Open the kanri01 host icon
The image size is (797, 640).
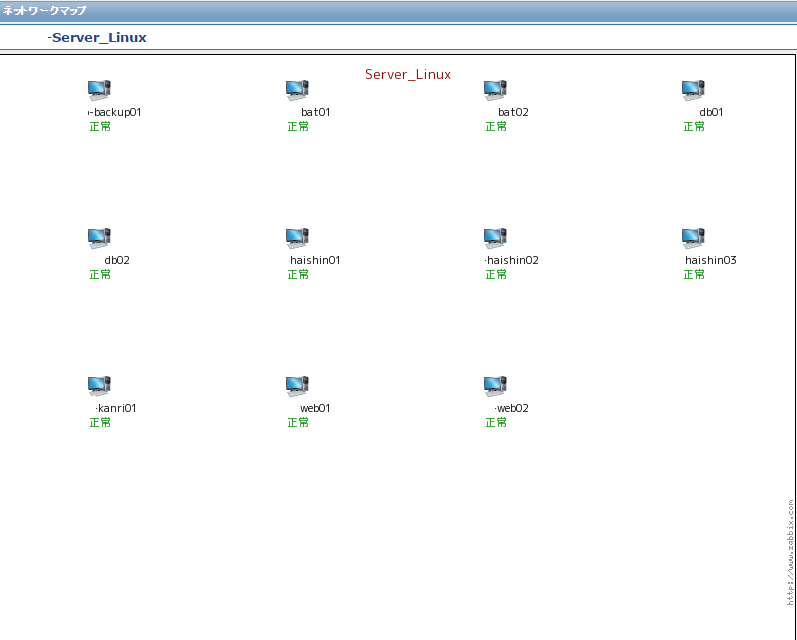coord(99,386)
